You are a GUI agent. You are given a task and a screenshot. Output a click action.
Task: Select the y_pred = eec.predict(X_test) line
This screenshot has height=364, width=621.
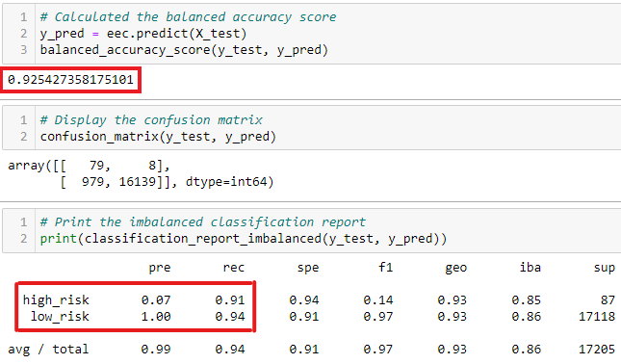click(143, 34)
